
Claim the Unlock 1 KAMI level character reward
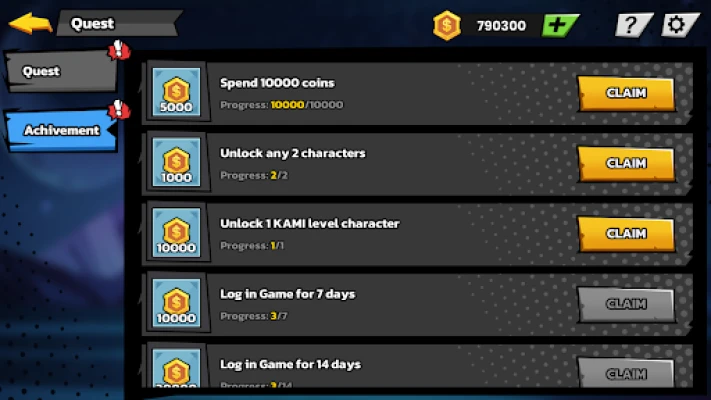(626, 234)
